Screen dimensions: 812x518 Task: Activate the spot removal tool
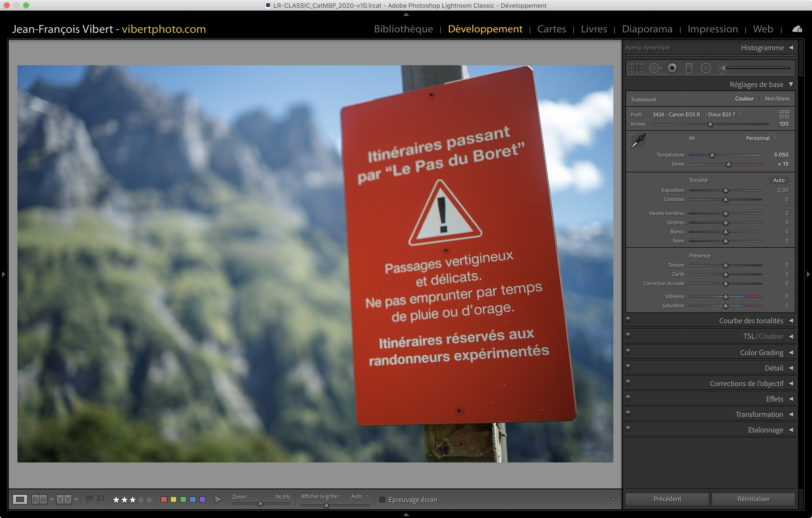(x=654, y=68)
